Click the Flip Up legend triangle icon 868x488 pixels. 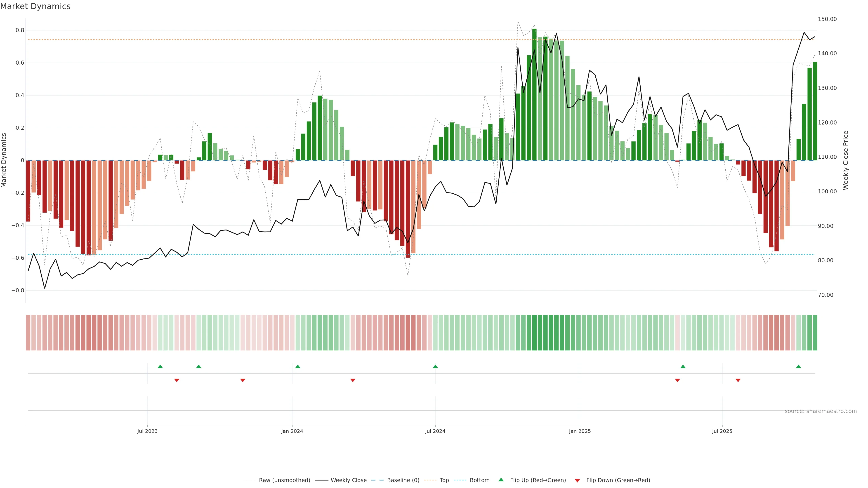coord(501,480)
